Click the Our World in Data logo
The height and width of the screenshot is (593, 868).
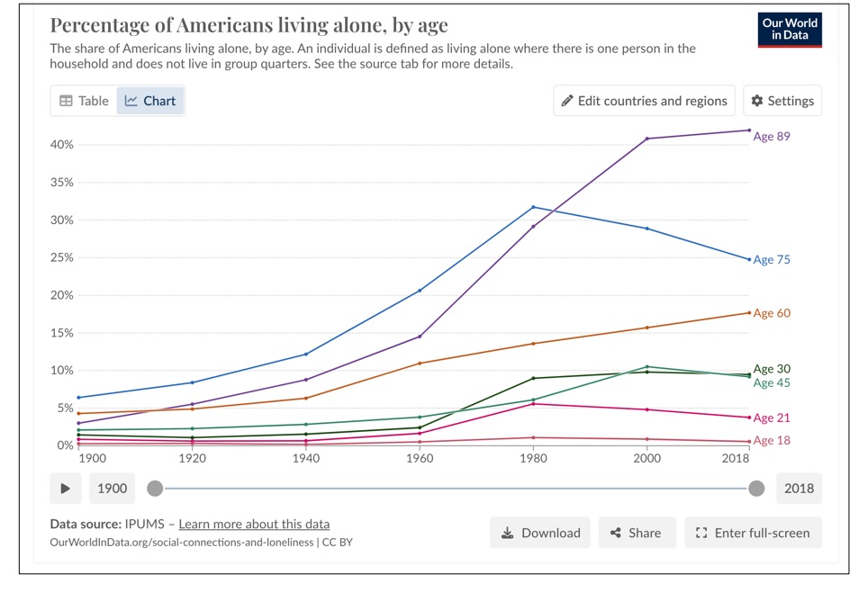pyautogui.click(x=790, y=30)
